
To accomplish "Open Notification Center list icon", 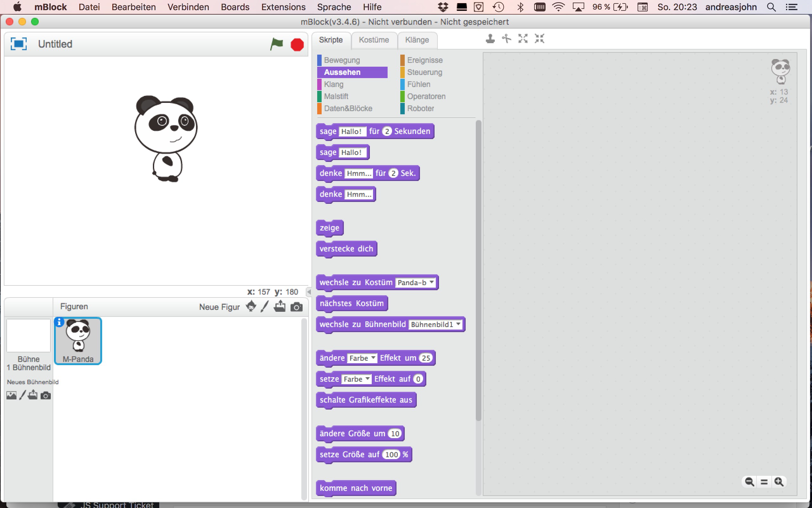I will (x=792, y=7).
